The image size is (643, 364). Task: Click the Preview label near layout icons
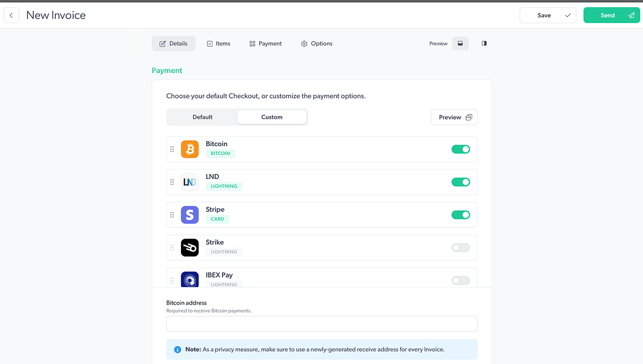click(x=438, y=44)
